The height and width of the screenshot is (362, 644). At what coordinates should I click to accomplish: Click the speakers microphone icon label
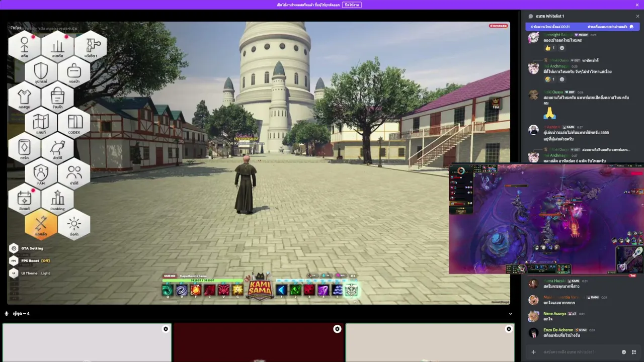[7, 314]
